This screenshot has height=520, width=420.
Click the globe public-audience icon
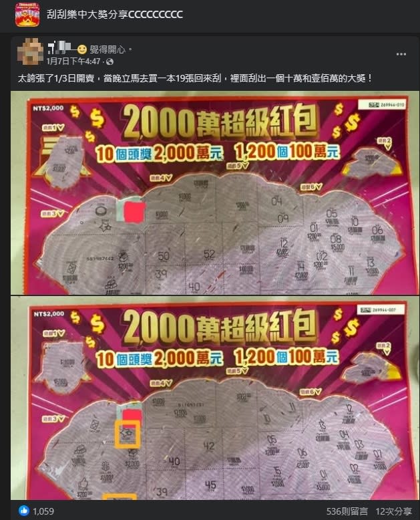110,61
